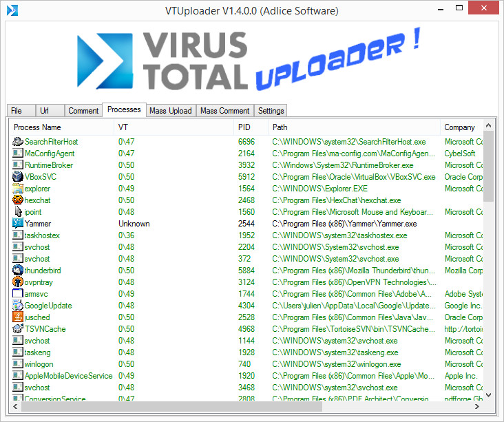Click the TSVNCache tortoise icon
504x422 pixels.
[18, 329]
